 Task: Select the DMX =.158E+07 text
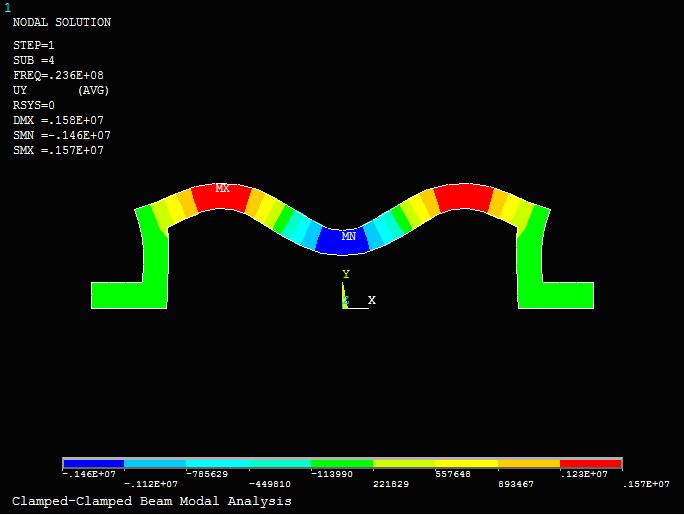point(58,120)
